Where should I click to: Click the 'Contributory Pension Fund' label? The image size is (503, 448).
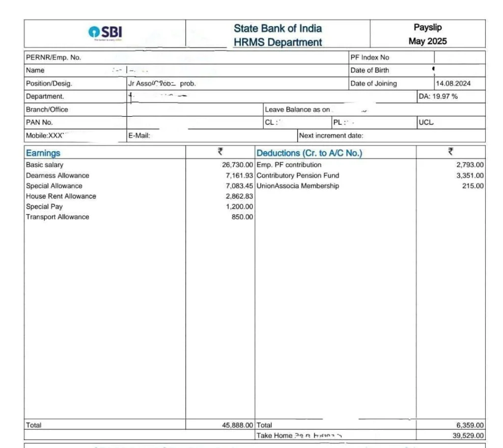pyautogui.click(x=298, y=175)
